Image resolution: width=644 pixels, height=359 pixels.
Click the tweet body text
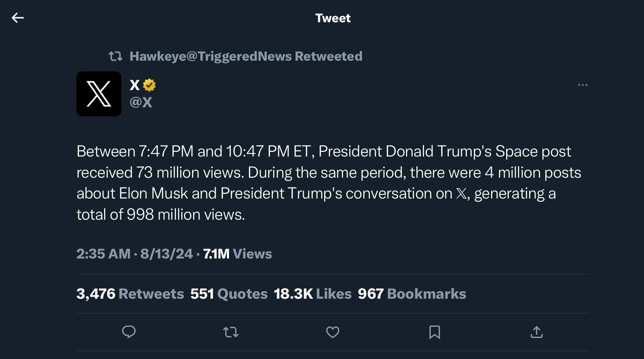pyautogui.click(x=329, y=183)
